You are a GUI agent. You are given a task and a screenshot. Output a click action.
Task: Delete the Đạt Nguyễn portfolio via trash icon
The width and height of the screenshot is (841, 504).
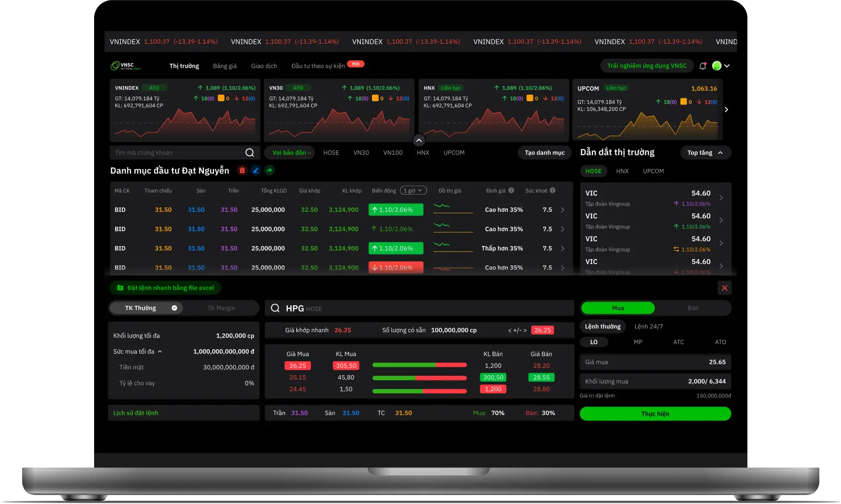pyautogui.click(x=242, y=171)
